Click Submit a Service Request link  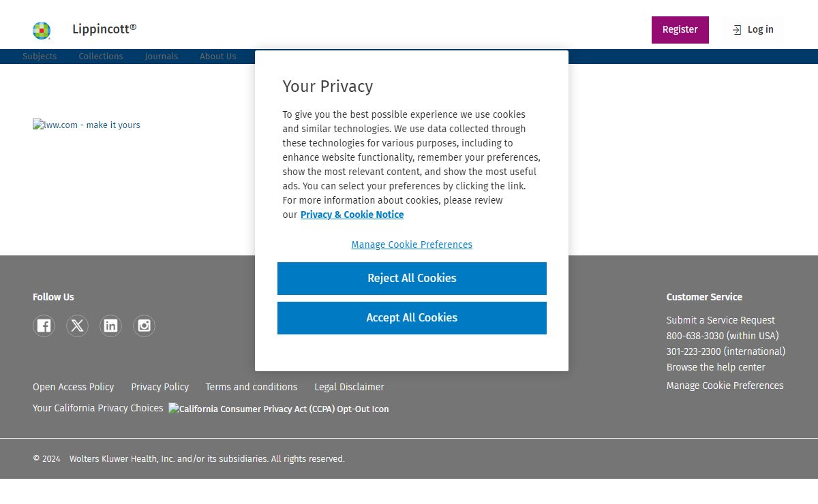pyautogui.click(x=721, y=320)
